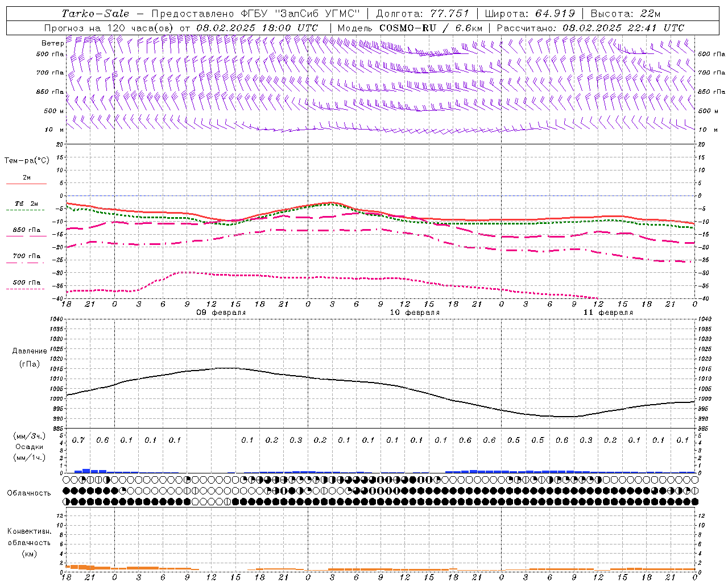
Task: Click the "09 февраля" date label
Action: coord(221,313)
